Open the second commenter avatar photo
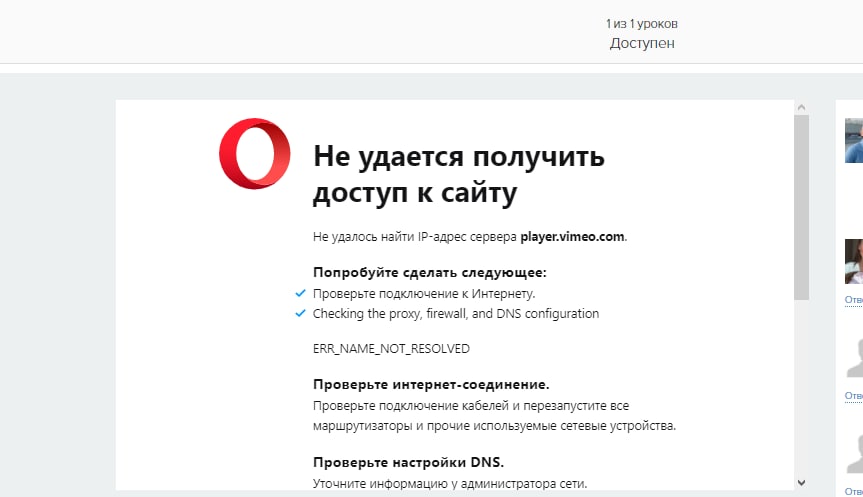This screenshot has width=863, height=497. pyautogui.click(x=854, y=261)
